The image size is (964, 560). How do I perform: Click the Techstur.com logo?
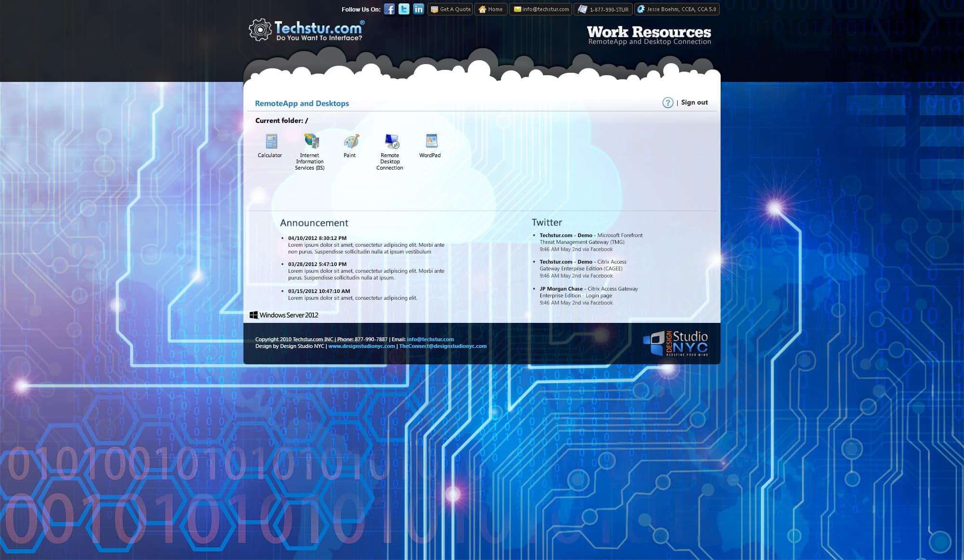point(307,30)
